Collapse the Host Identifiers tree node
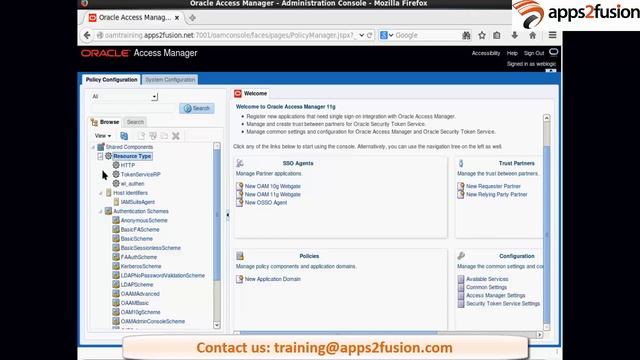Screen dimensions: 640x360 coord(101,193)
